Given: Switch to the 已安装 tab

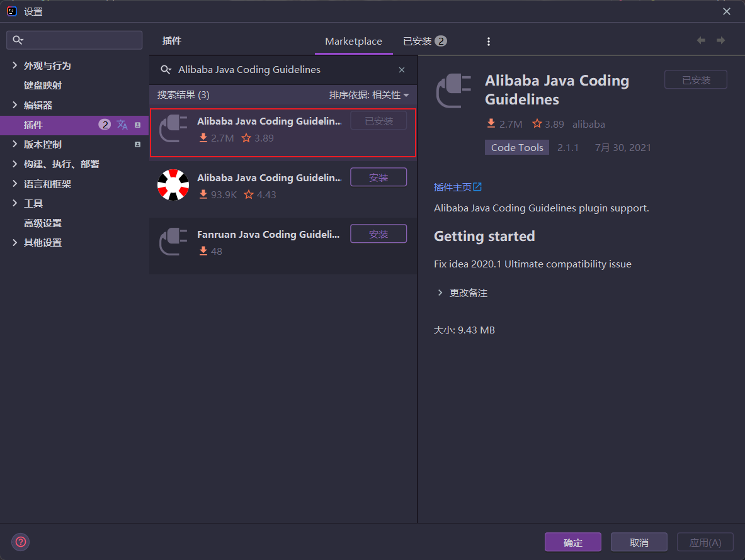Looking at the screenshot, I should point(424,42).
